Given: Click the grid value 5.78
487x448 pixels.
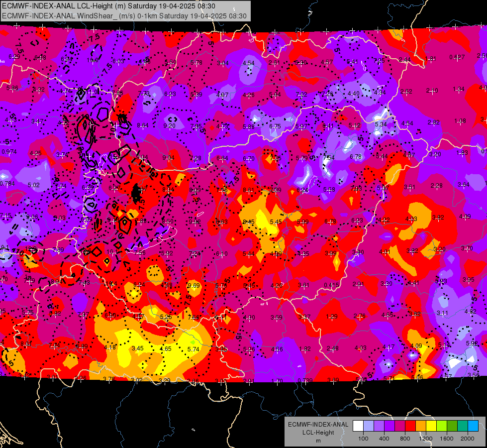Looking at the screenshot, I should click(196, 63).
